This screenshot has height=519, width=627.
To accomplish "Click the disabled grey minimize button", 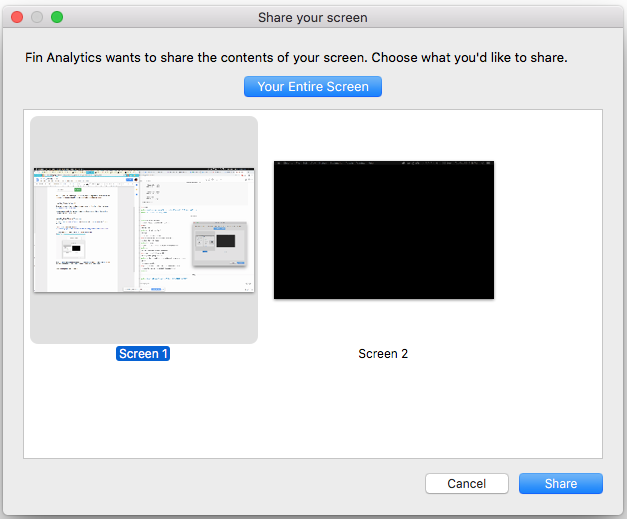I will 37,17.
